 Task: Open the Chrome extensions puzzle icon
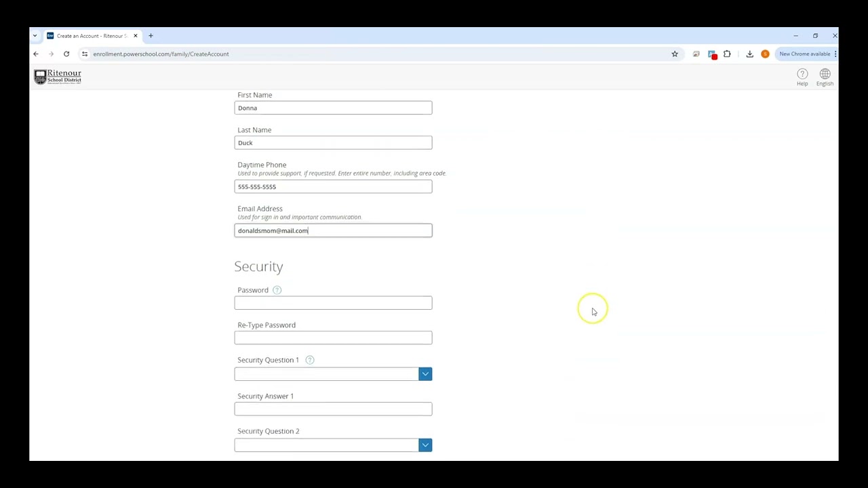tap(727, 54)
